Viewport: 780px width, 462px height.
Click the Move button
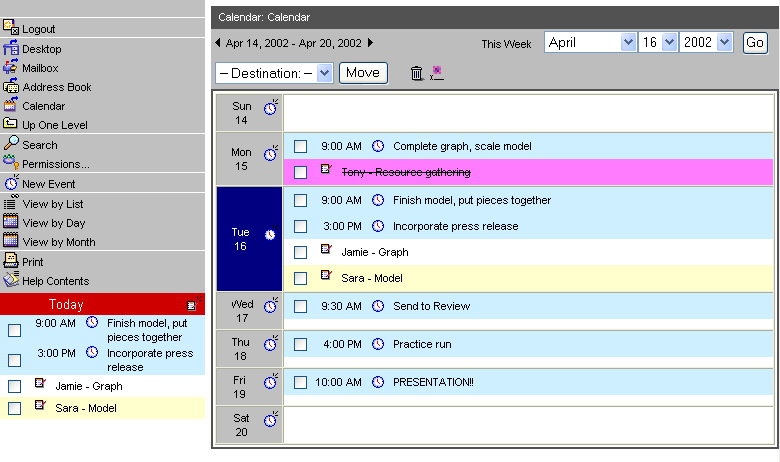363,73
